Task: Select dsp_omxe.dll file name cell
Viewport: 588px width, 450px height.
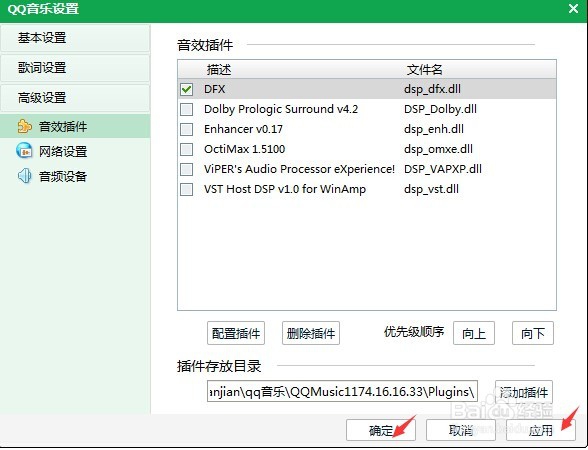Action: pos(438,149)
